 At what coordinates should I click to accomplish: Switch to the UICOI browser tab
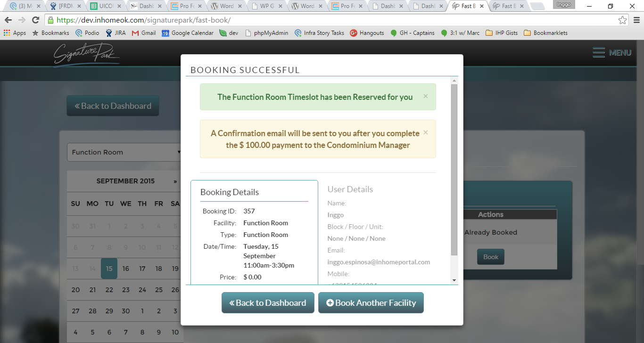106,6
